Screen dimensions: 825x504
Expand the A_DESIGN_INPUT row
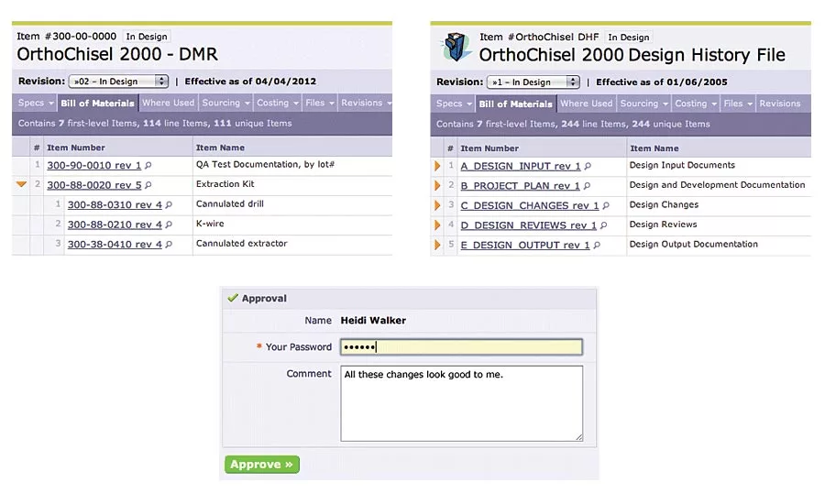tap(437, 166)
